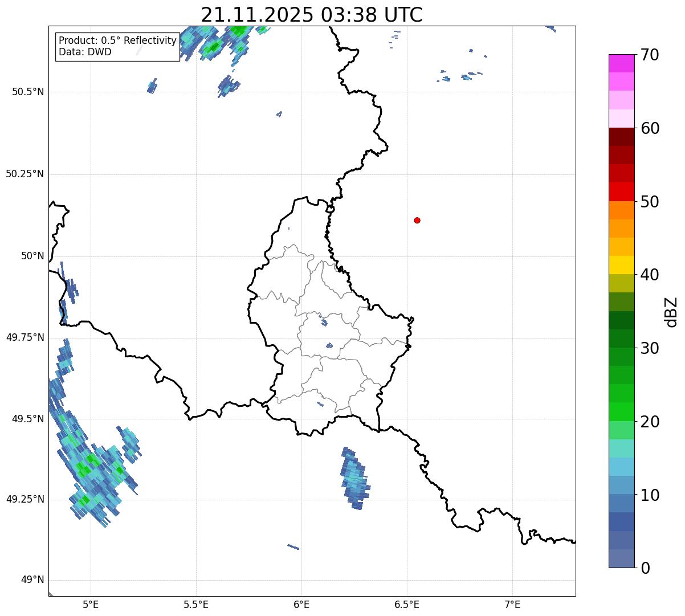
Task: Click the orange colorbar segment above 50
Action: point(622,210)
